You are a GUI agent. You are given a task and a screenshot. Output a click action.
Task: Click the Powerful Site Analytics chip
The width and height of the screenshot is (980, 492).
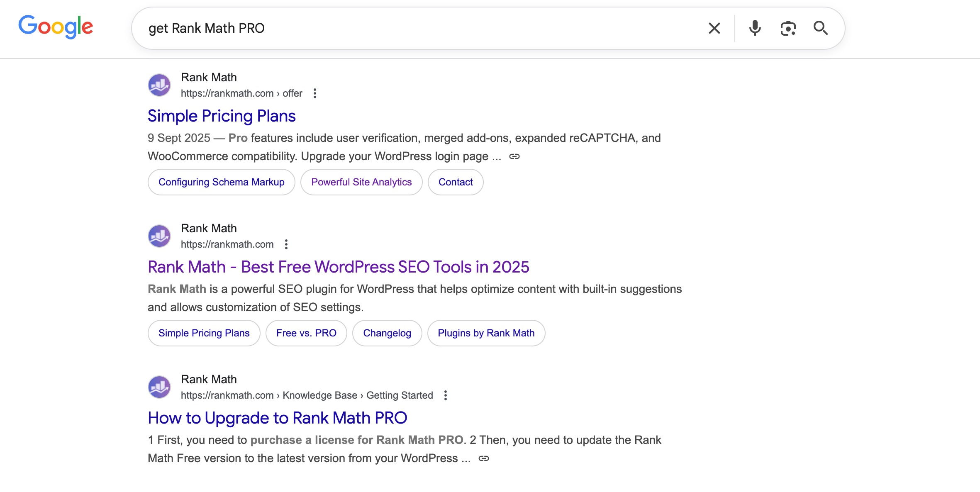[361, 182]
